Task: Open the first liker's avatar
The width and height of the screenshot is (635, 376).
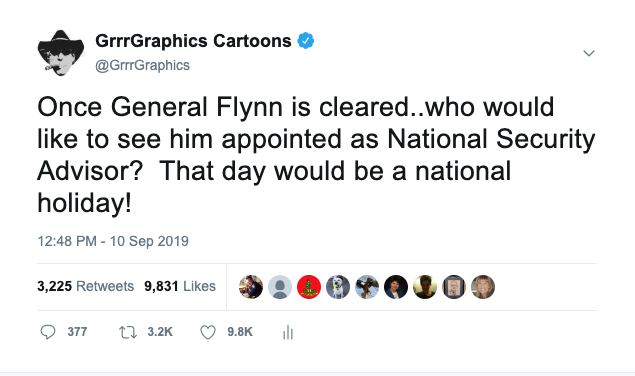Action: pos(251,287)
